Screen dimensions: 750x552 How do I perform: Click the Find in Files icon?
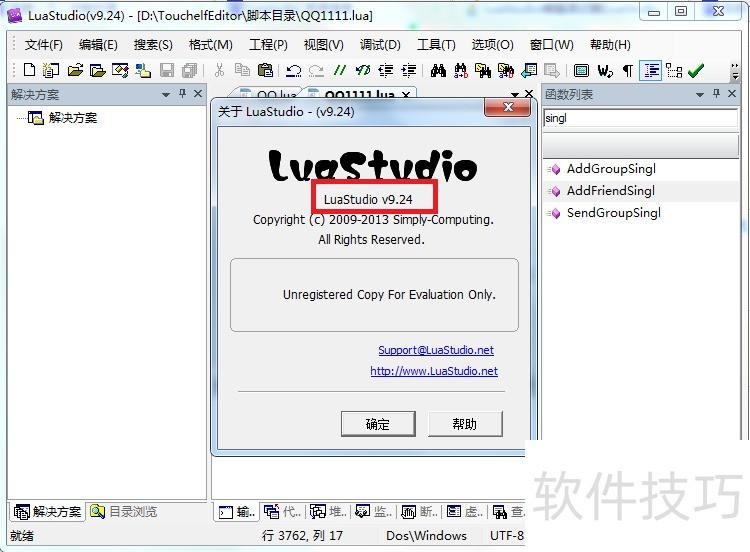[483, 70]
